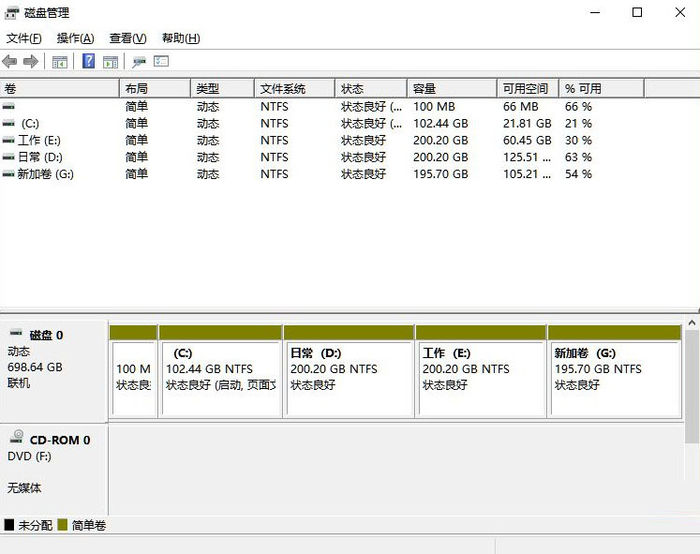This screenshot has height=554, width=700.
Task: Open the 帮助(H) menu
Action: point(180,38)
